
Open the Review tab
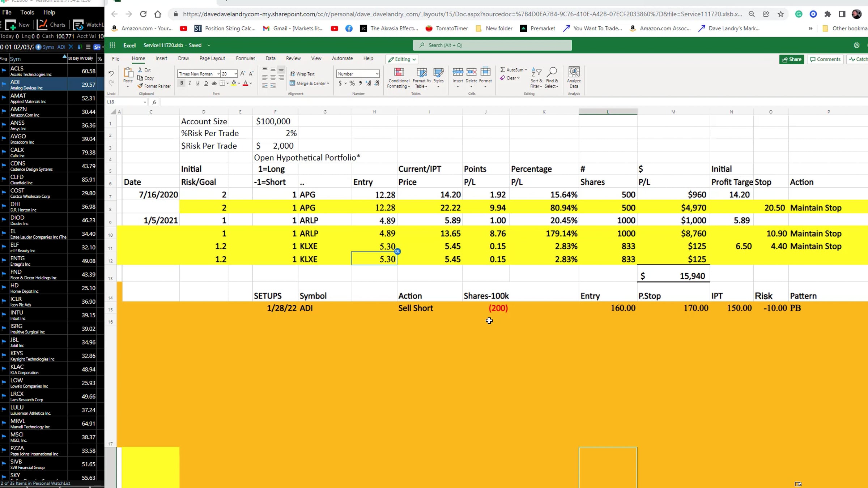point(293,59)
